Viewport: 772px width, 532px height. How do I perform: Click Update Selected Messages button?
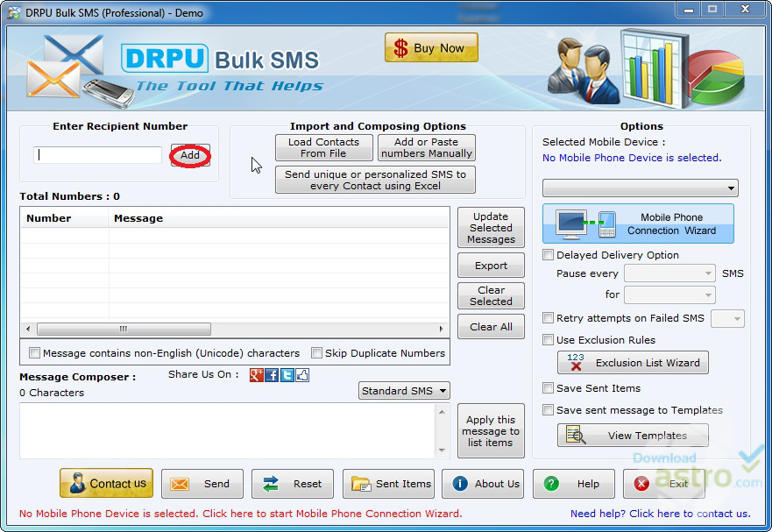[491, 228]
